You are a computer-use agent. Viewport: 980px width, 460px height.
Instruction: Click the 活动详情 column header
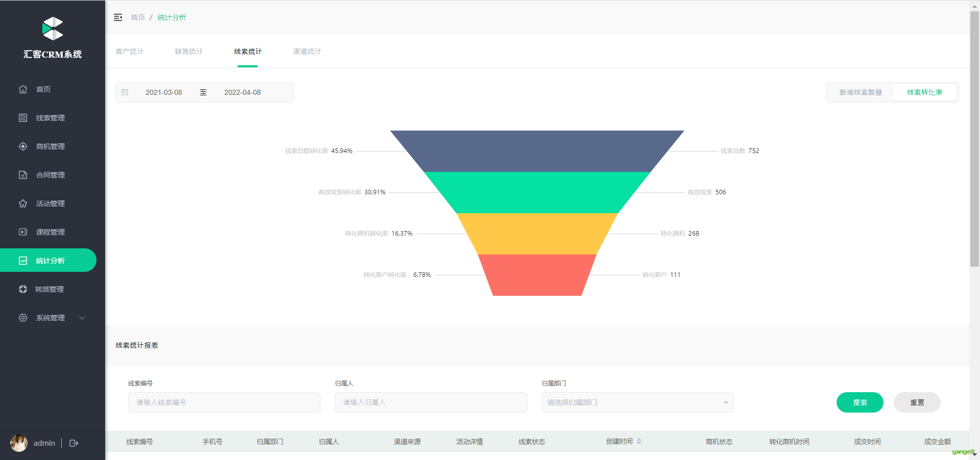(470, 442)
